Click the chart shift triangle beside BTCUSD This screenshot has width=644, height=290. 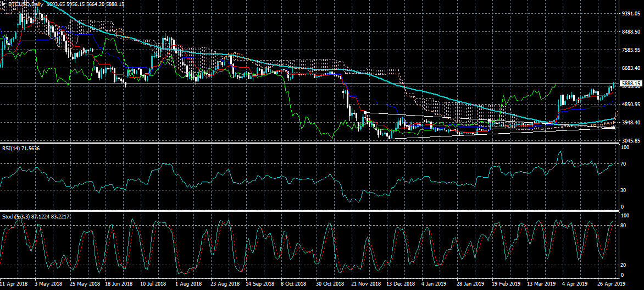[x=3, y=4]
